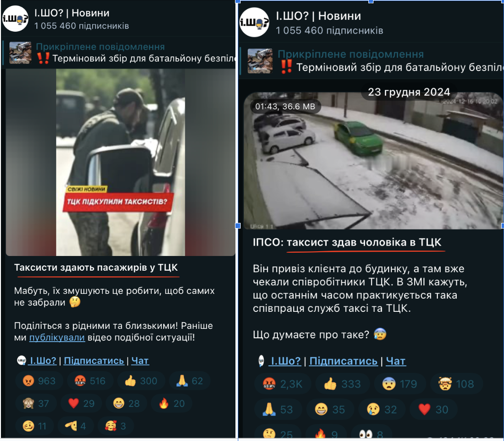Open the left channel avatar I.ШО?
Screen dimensions: 504x441
point(16,18)
